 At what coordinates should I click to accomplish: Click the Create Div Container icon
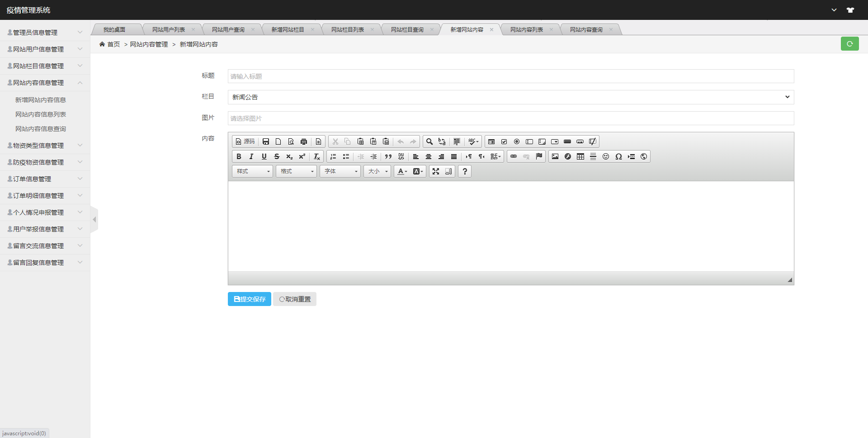401,156
